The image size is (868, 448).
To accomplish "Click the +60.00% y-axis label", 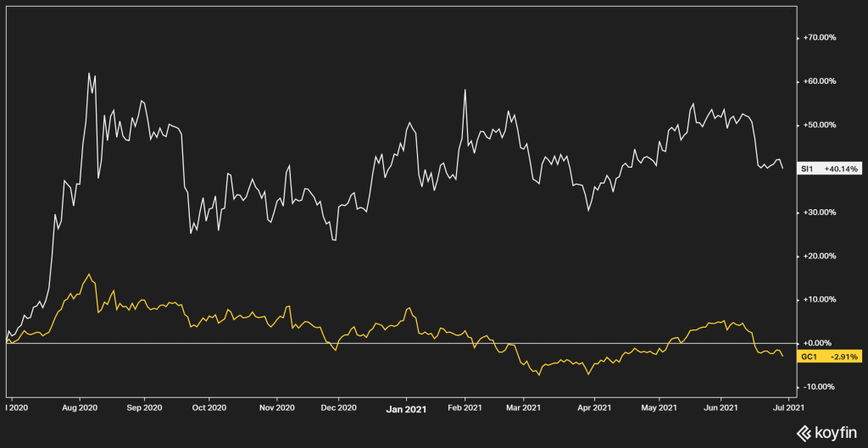I will click(x=821, y=81).
